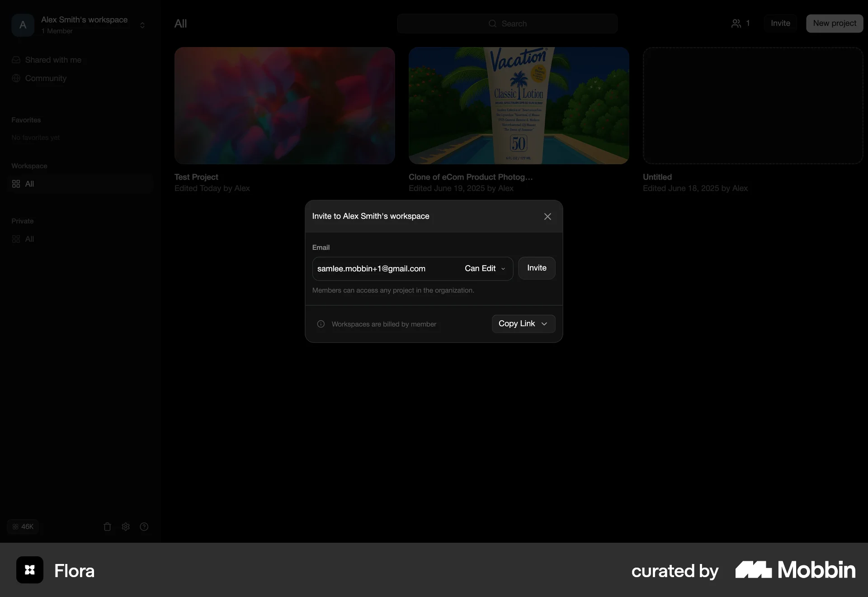
Task: Open the Can Edit permission dropdown
Action: tap(485, 269)
